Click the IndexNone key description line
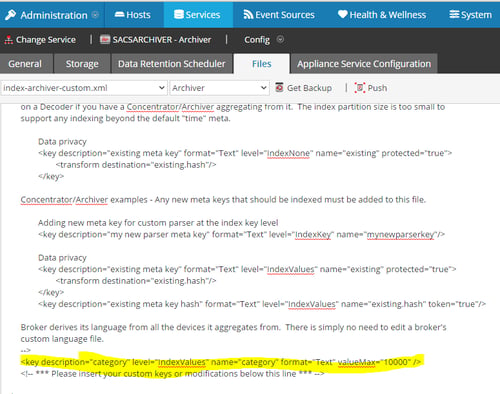This screenshot has width=500, height=394. 245,153
